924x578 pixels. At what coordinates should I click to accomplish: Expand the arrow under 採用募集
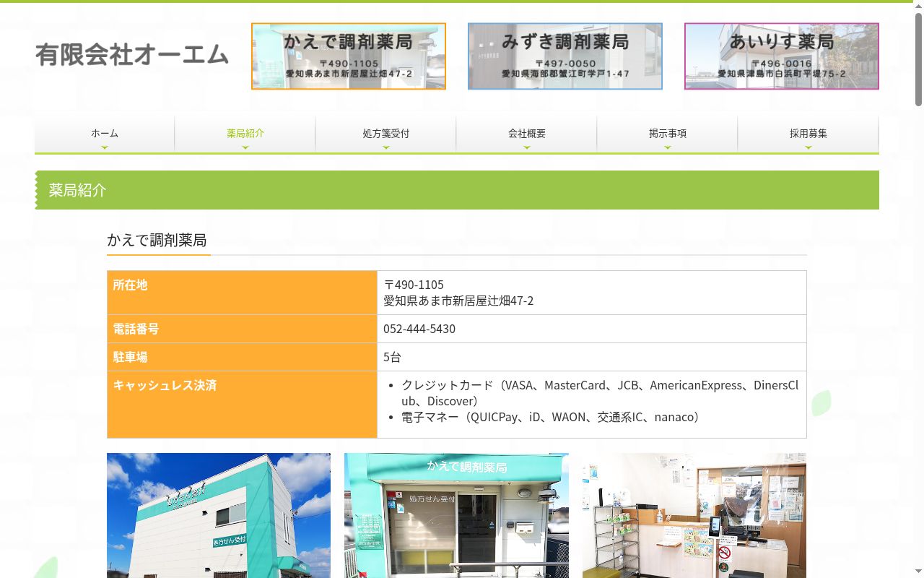pyautogui.click(x=808, y=147)
